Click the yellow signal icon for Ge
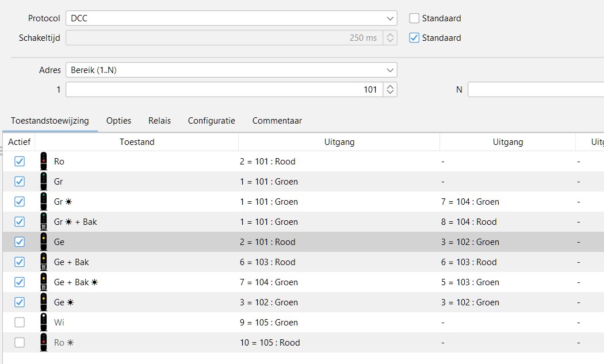This screenshot has height=364, width=604. [x=44, y=242]
